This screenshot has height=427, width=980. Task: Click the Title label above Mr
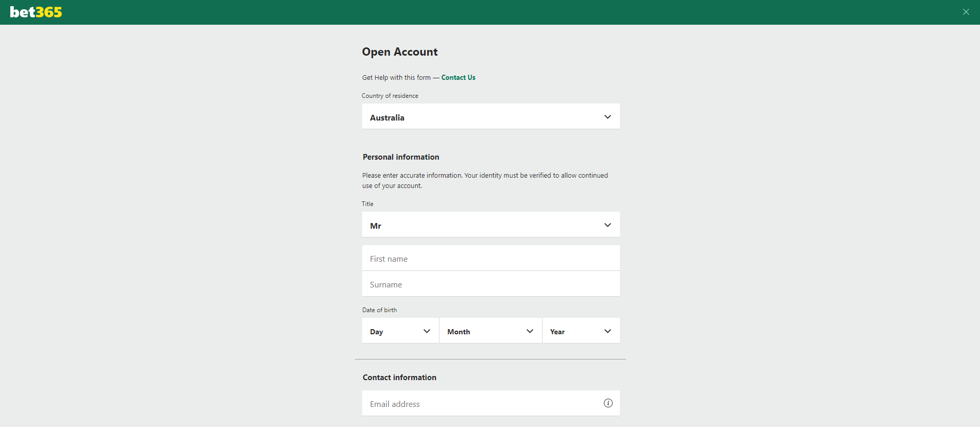pyautogui.click(x=367, y=204)
